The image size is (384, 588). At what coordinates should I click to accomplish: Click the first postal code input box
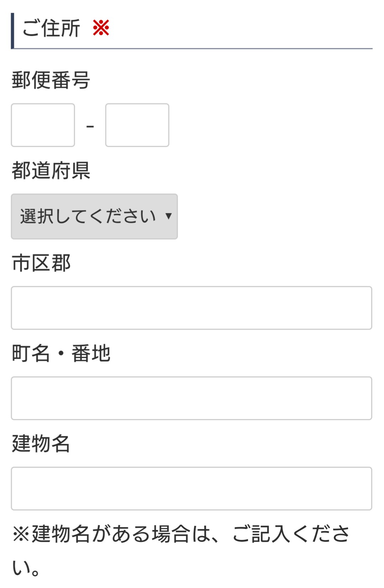tap(43, 125)
